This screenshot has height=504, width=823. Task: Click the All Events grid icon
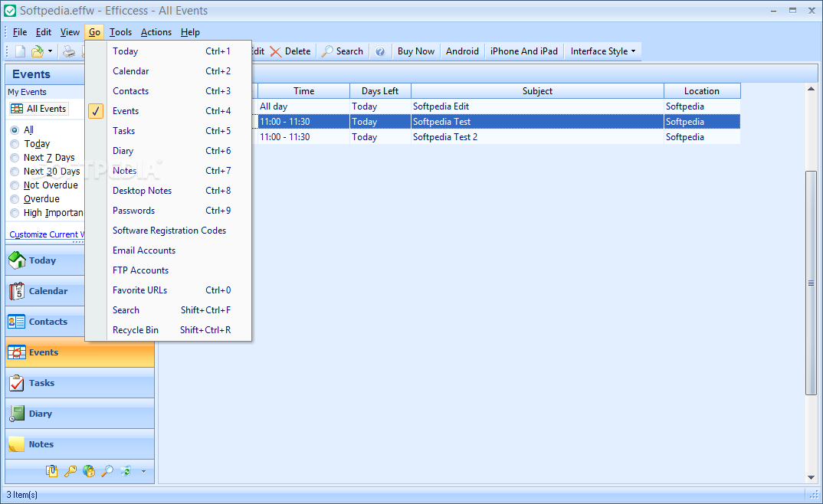17,109
